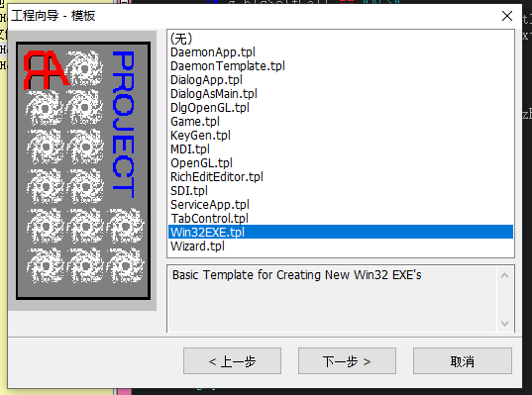
Task: Click the description box scroll down arrow
Action: point(505,324)
